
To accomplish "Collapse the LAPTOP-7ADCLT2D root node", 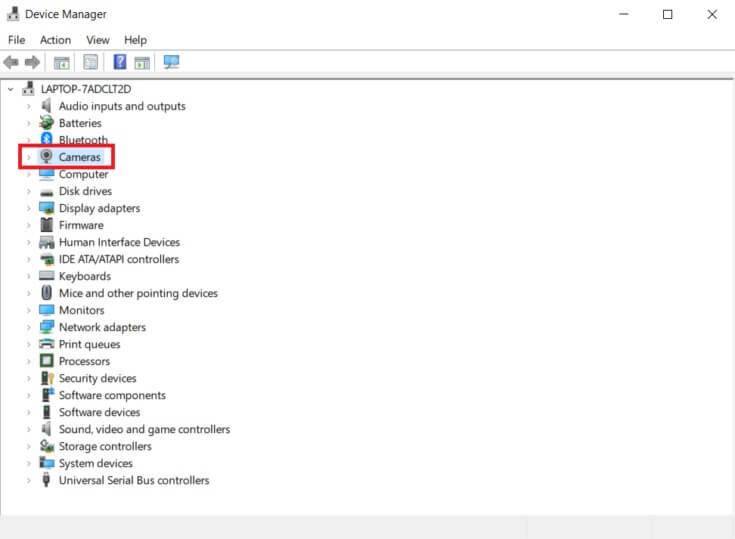I will coord(10,89).
